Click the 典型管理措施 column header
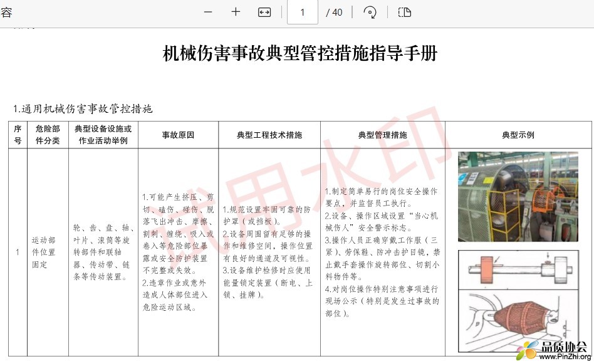The image size is (594, 364). [x=383, y=135]
